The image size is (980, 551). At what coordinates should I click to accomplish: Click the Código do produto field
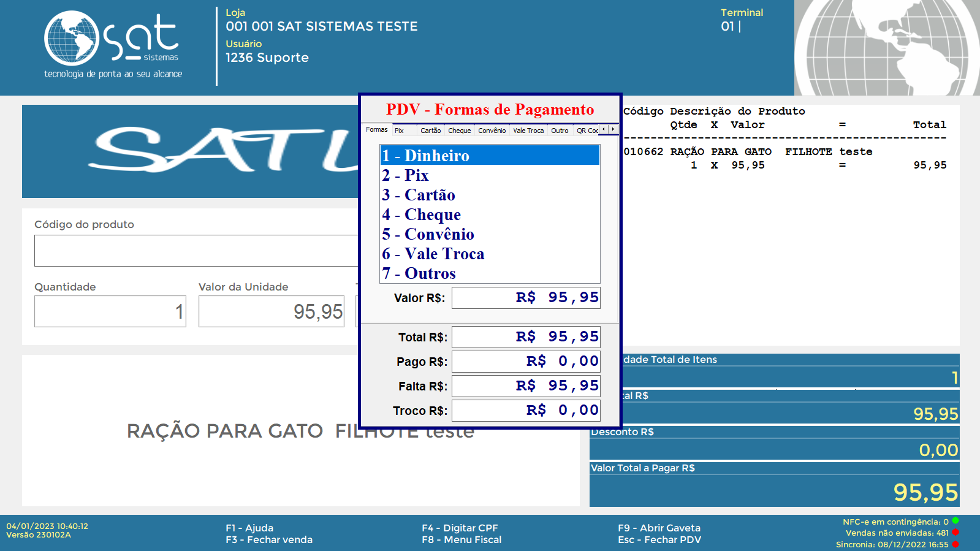pyautogui.click(x=196, y=251)
